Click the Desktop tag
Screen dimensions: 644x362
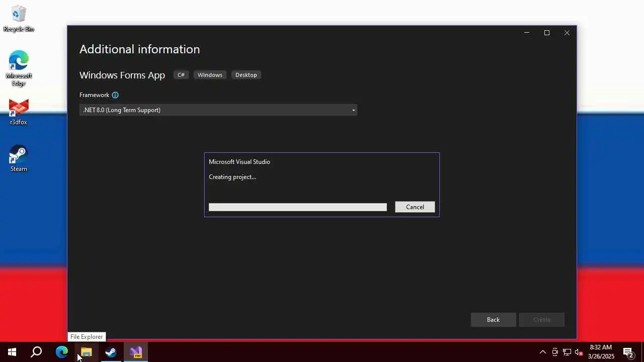(x=246, y=75)
